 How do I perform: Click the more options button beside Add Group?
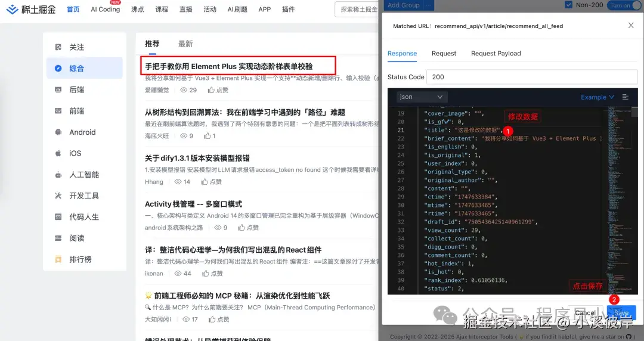pos(429,5)
